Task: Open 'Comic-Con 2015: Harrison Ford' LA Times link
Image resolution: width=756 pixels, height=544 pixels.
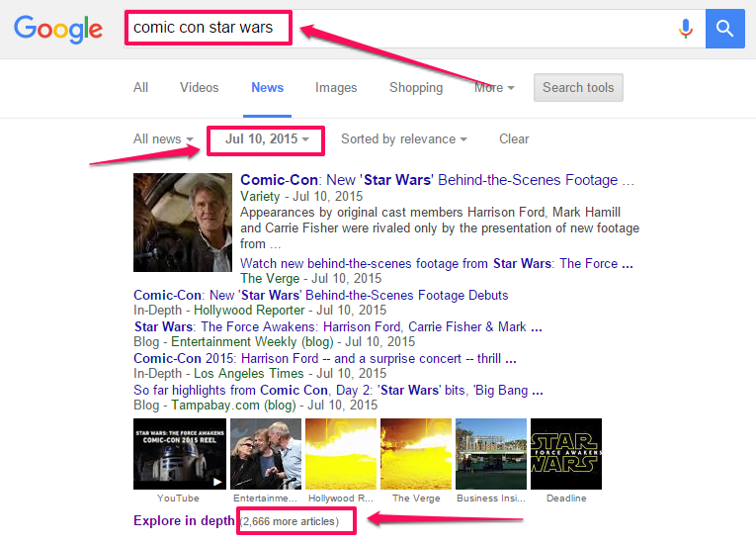Action: click(325, 358)
